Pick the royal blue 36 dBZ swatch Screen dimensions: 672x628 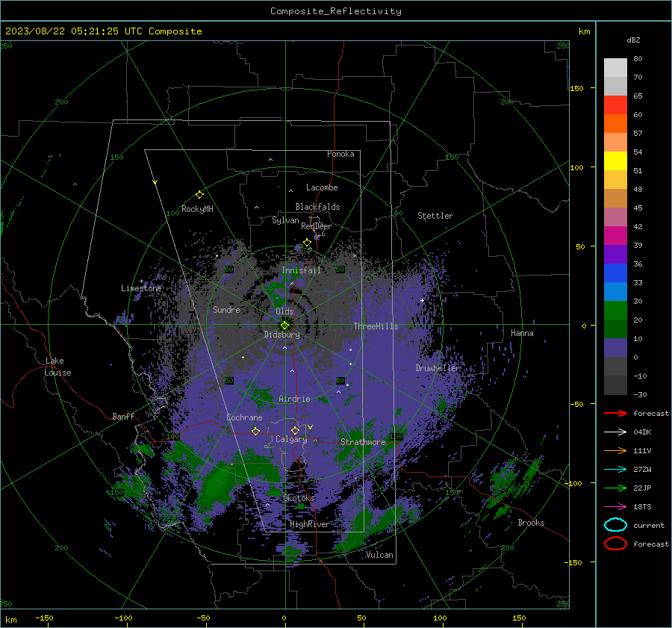coord(615,273)
